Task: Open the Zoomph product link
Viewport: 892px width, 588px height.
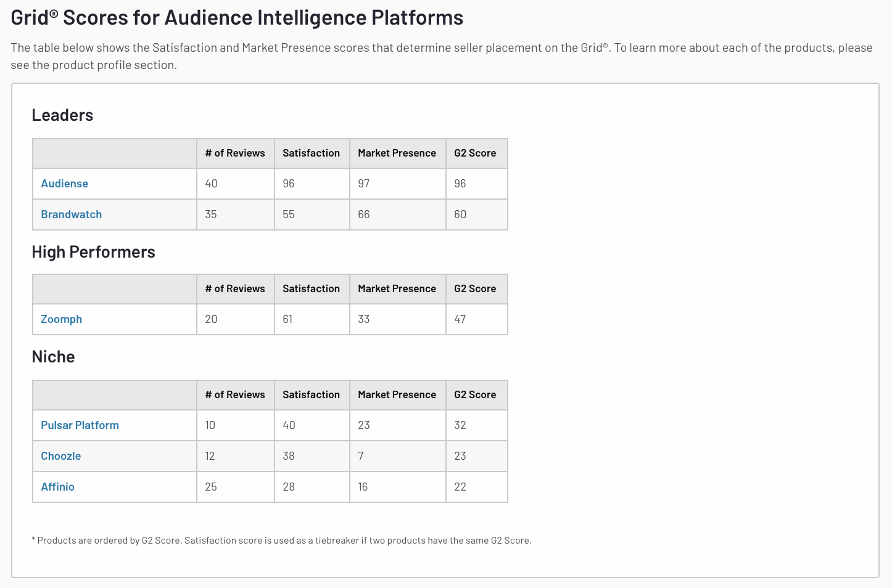Action: [x=61, y=319]
